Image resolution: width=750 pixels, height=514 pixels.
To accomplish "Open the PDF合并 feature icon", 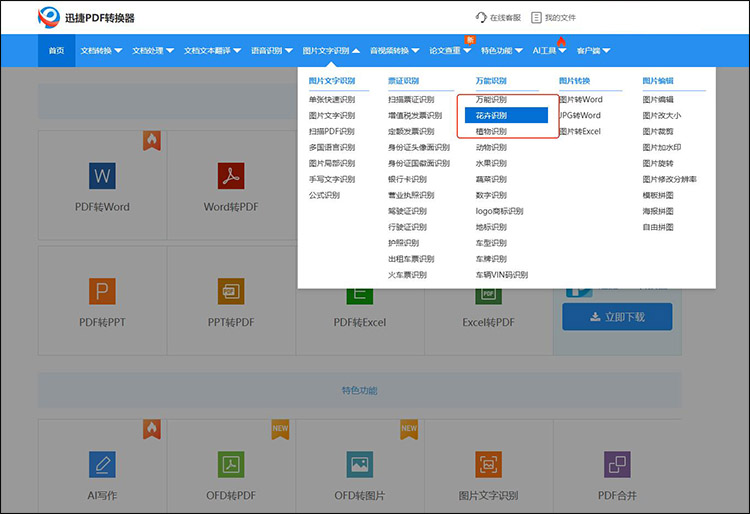I will 617,464.
